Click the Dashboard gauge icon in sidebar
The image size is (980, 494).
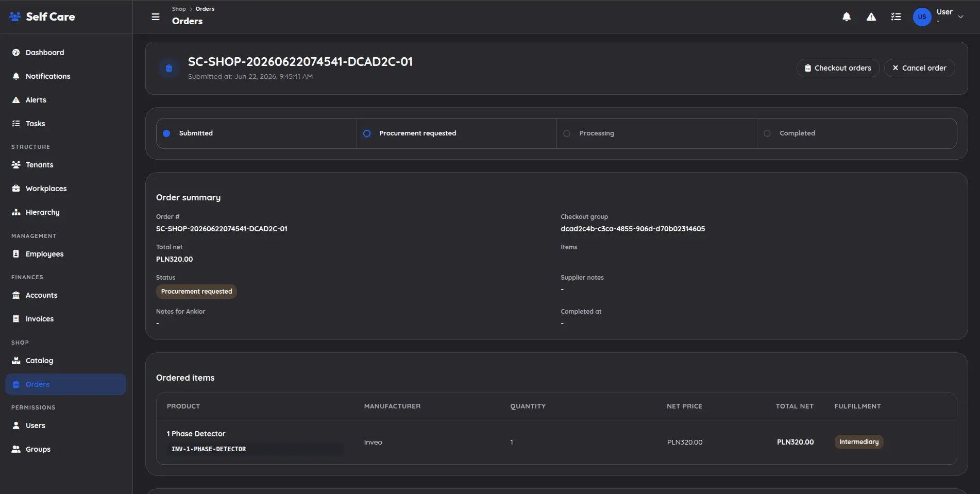pyautogui.click(x=16, y=53)
